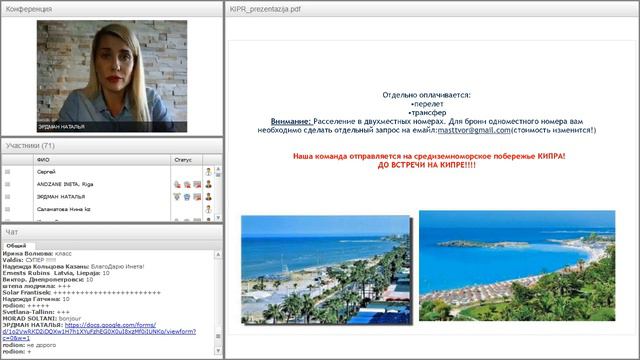Click participant name Саланатова Нина kz
The height and width of the screenshot is (360, 640).
tap(64, 209)
